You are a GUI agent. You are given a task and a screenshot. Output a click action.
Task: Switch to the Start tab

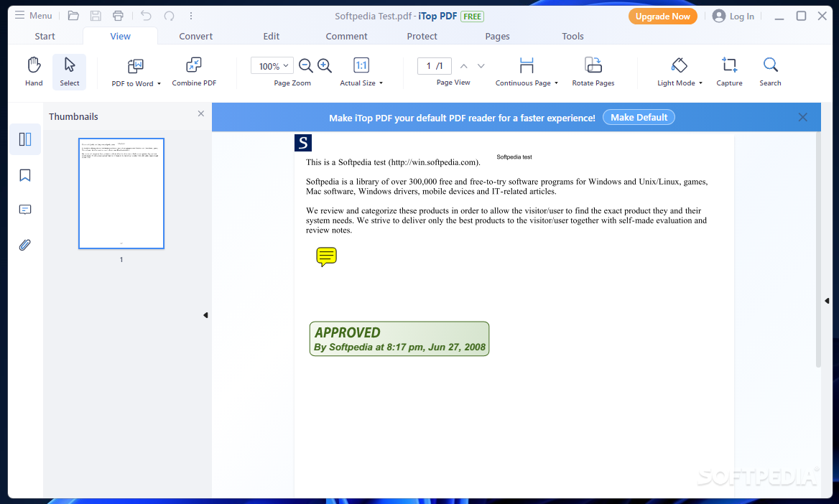[45, 36]
